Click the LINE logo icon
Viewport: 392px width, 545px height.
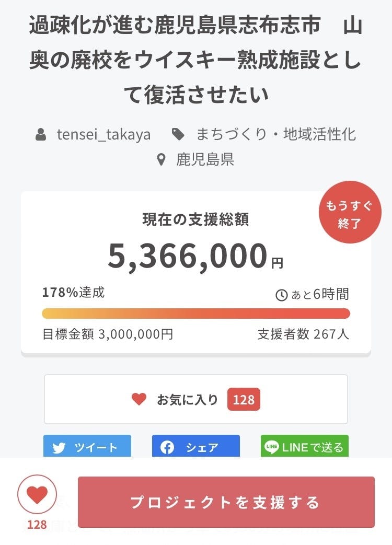tap(272, 448)
